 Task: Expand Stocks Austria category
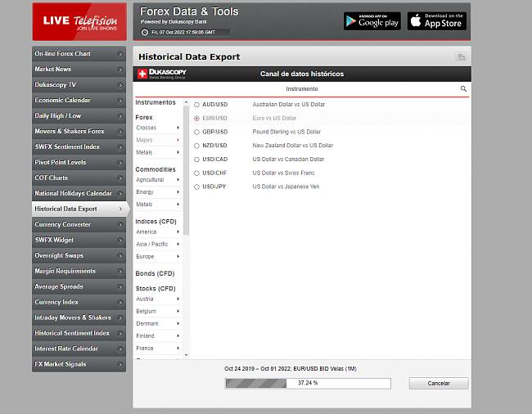158,299
